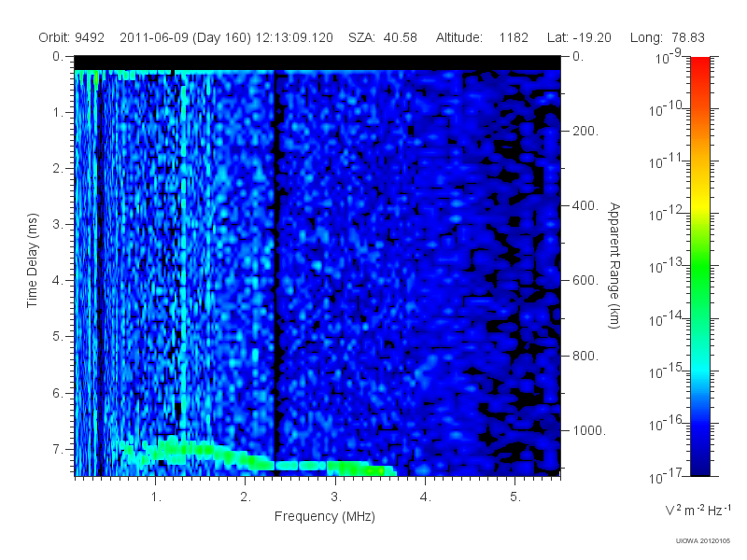Screen dimensions: 747x560
Task: Click the 'Lat: -19.20' value
Action: click(579, 37)
